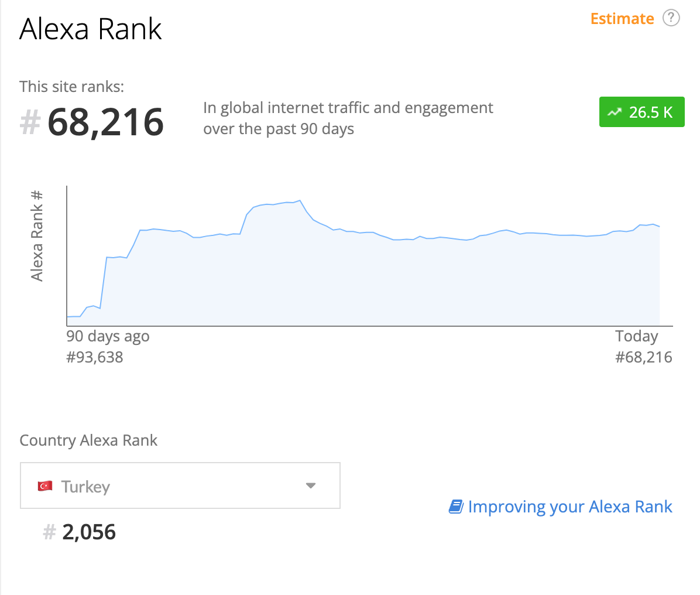Click the Country Alexa Rank label
This screenshot has height=595, width=700.
click(x=88, y=440)
